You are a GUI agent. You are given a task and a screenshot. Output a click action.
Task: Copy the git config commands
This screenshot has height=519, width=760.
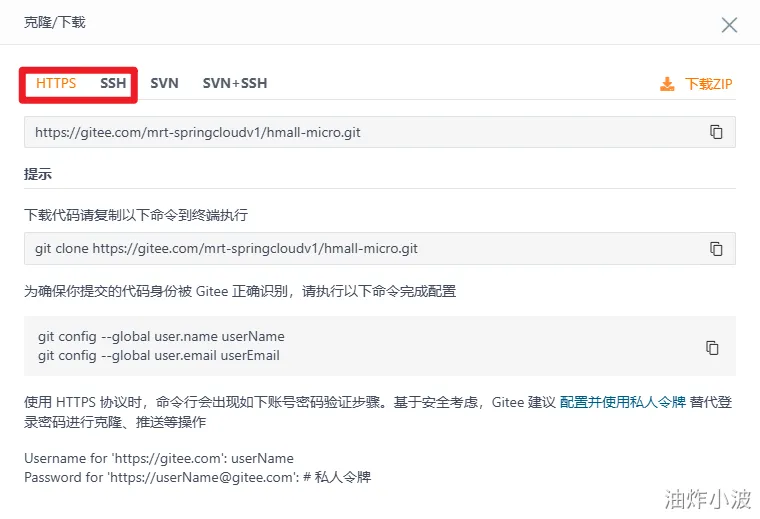(712, 347)
